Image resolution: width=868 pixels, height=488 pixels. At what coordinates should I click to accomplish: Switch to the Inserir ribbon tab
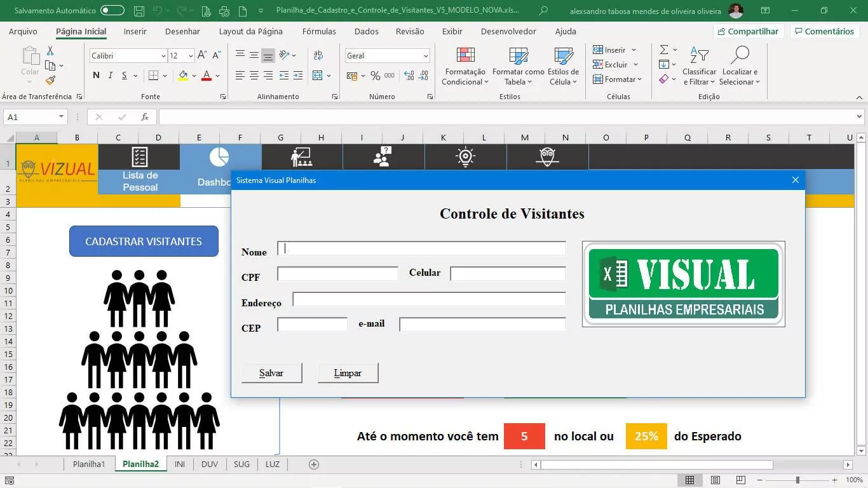click(135, 31)
